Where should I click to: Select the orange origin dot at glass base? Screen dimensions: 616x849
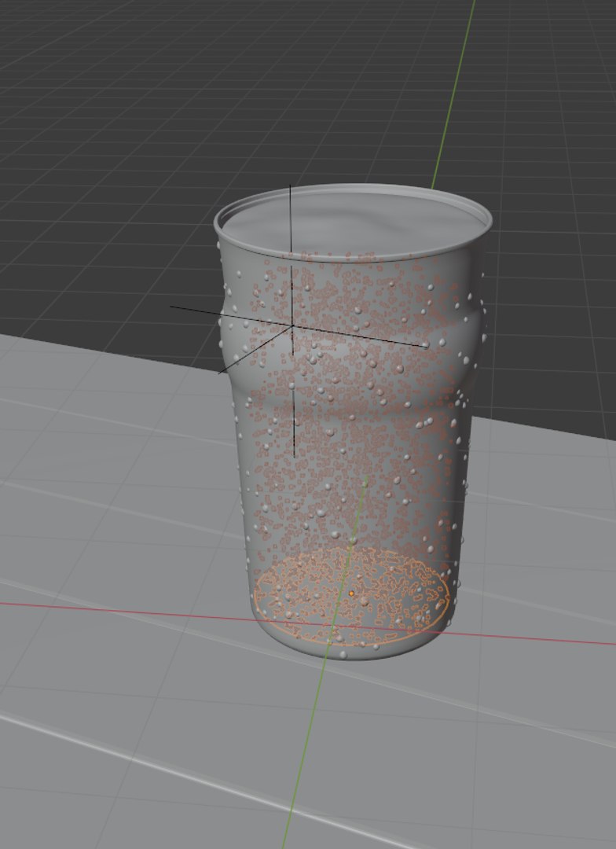tap(351, 594)
